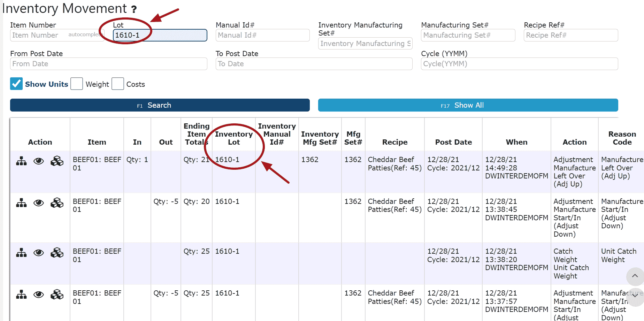Focus the Item Number autocomplete field
The width and height of the screenshot is (644, 321).
[57, 35]
